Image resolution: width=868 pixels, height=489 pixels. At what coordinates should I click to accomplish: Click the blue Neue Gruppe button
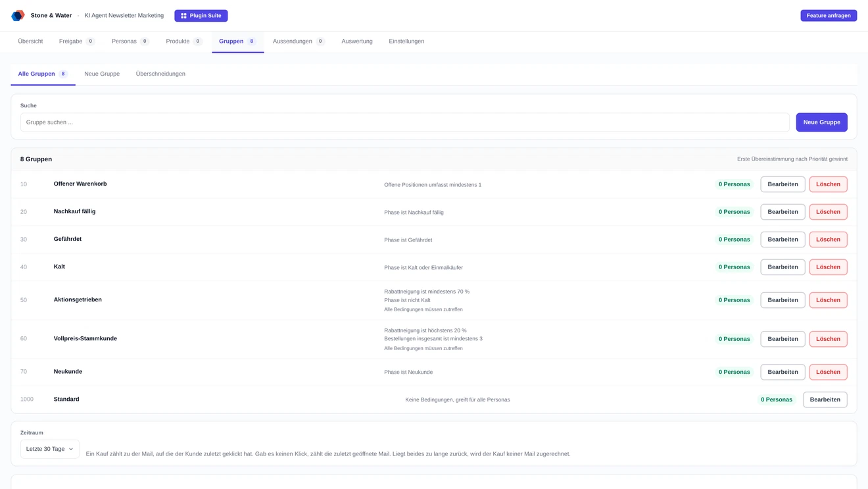click(x=821, y=122)
